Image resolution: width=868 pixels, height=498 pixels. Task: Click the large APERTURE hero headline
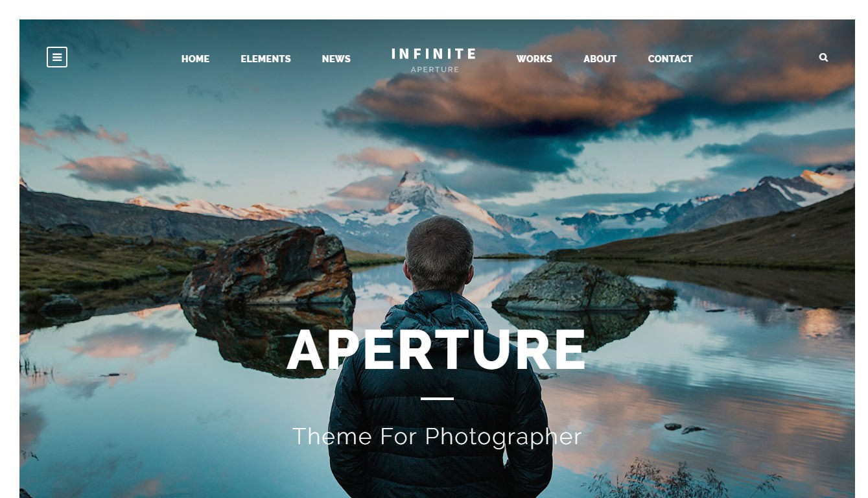click(x=437, y=350)
